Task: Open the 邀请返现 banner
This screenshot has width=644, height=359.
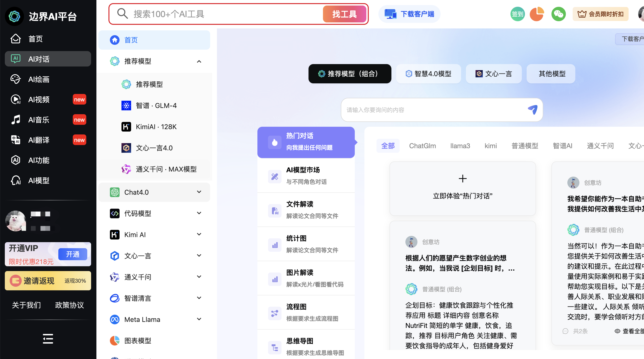Action: 48,281
